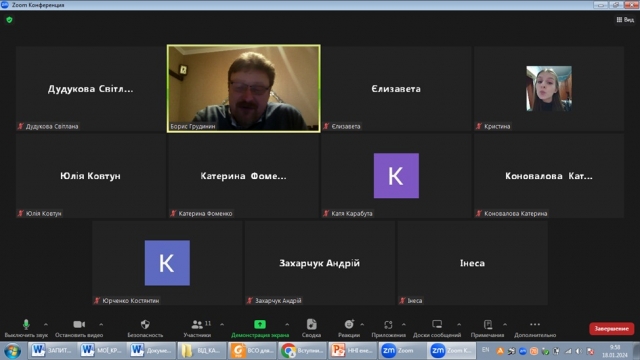The width and height of the screenshot is (640, 360).
Task: Expand the arrow next to Участники
Action: [x=222, y=324]
